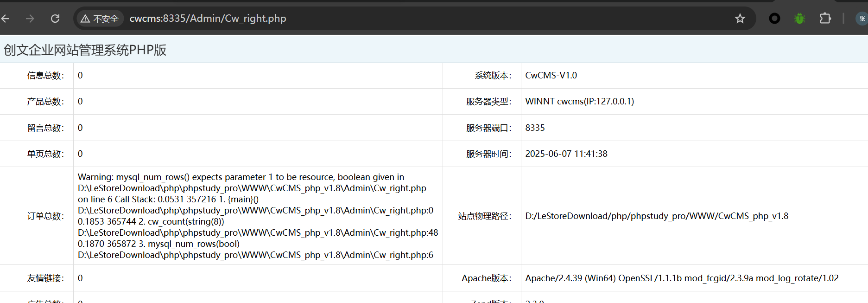Focus the address bar URL cwcms:8335/Admin/Cw_right.php

pos(208,19)
